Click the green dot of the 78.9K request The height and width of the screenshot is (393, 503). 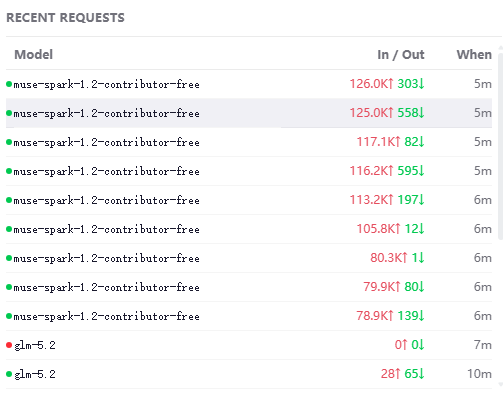point(9,316)
